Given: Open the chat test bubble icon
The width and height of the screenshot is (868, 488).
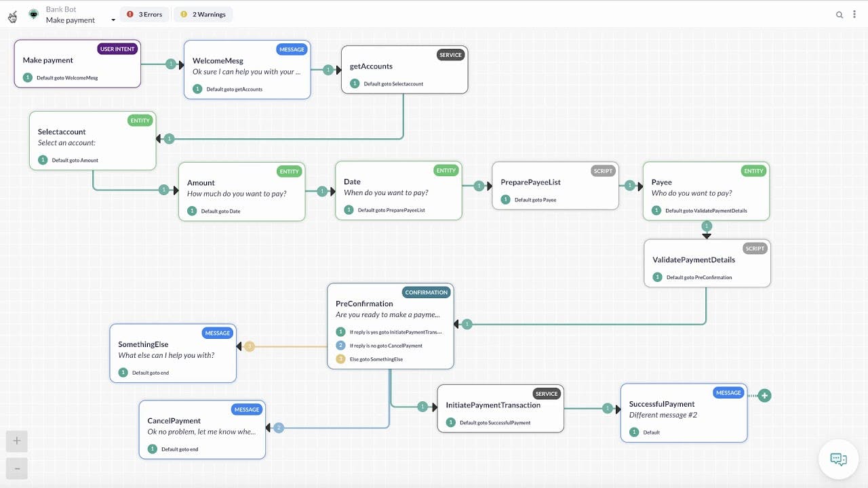Looking at the screenshot, I should click(x=839, y=460).
